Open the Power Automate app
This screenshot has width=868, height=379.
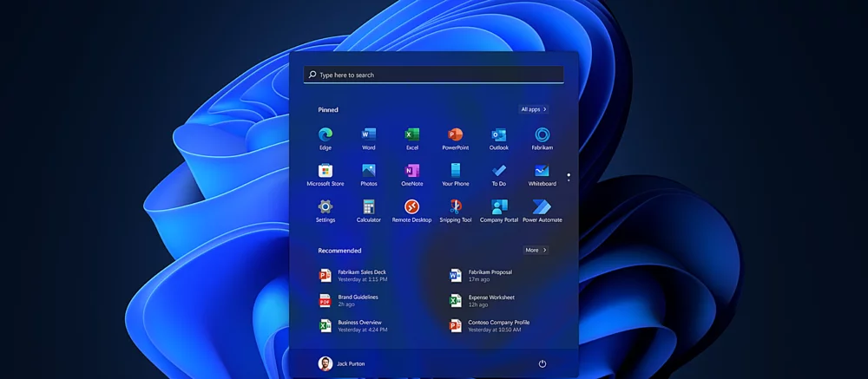coord(542,207)
